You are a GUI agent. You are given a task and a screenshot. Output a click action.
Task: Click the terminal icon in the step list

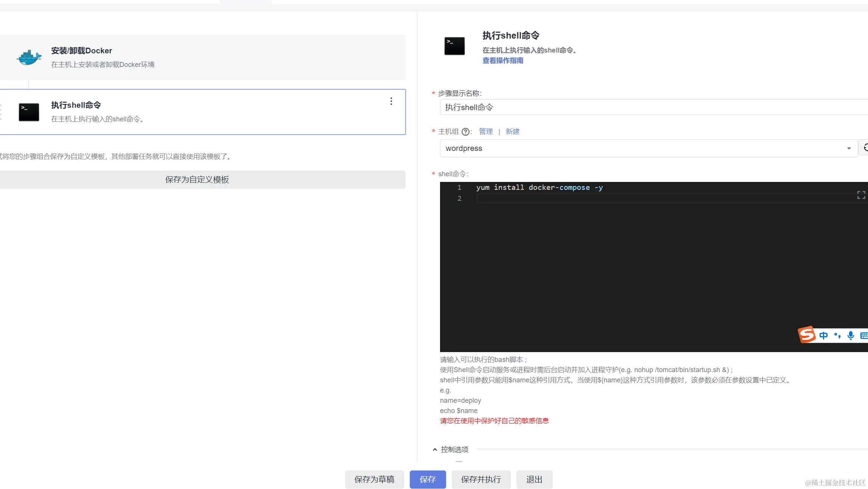coord(29,112)
